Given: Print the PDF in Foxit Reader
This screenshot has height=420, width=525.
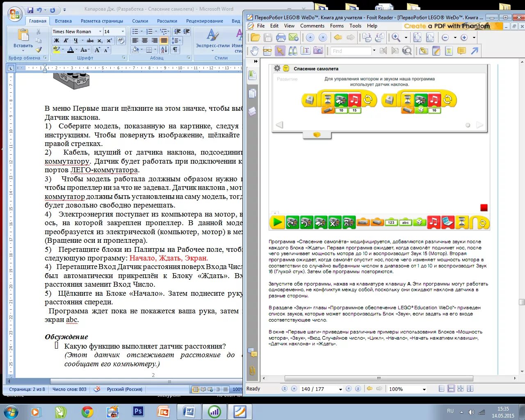Looking at the screenshot, I should pos(281,38).
